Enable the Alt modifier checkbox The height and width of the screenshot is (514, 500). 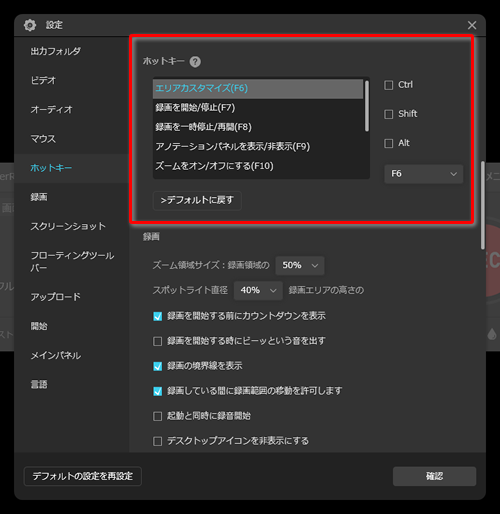point(389,143)
